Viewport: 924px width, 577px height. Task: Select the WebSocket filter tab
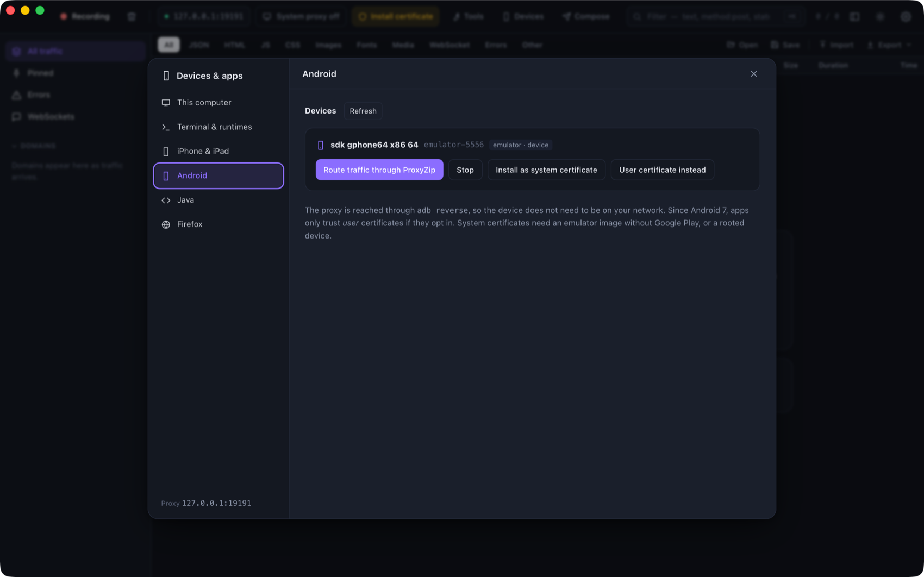[x=449, y=45]
